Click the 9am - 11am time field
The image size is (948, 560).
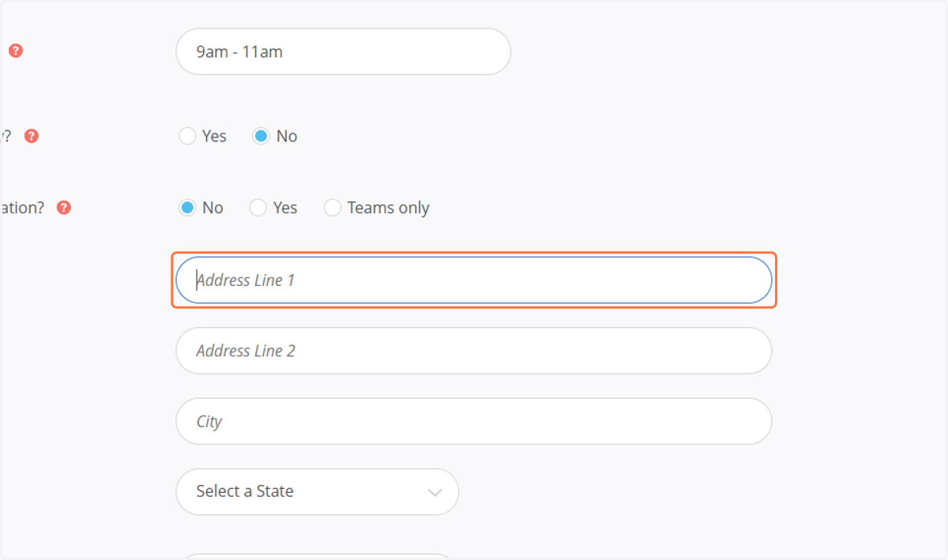click(343, 52)
